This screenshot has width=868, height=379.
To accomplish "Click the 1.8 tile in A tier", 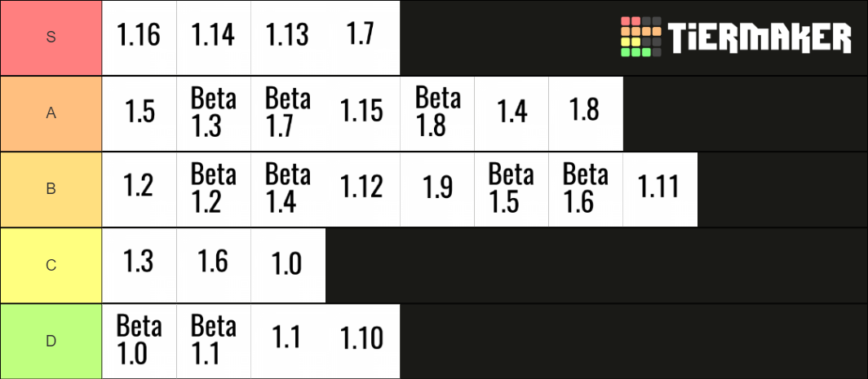I will point(586,113).
